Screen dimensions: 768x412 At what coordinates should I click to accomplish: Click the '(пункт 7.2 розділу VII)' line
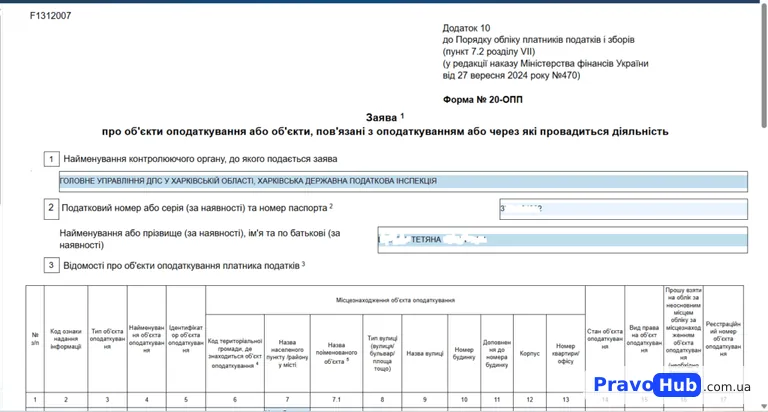tap(489, 51)
